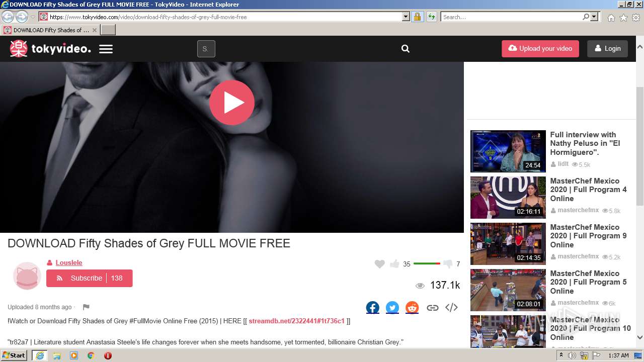The width and height of the screenshot is (644, 362).
Task: Click the site search input box
Action: (206, 49)
